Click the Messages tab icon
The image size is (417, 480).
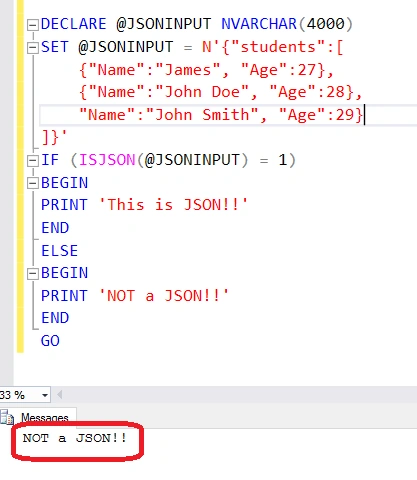[x=7, y=418]
